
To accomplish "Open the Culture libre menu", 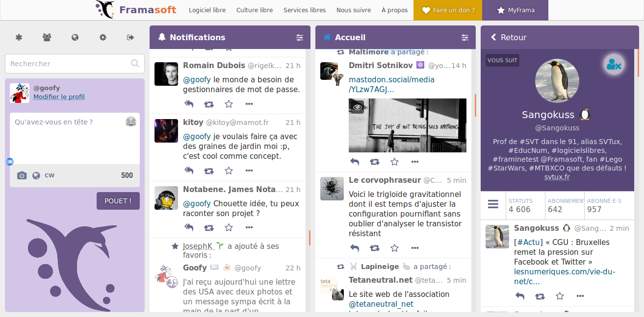I will point(255,10).
